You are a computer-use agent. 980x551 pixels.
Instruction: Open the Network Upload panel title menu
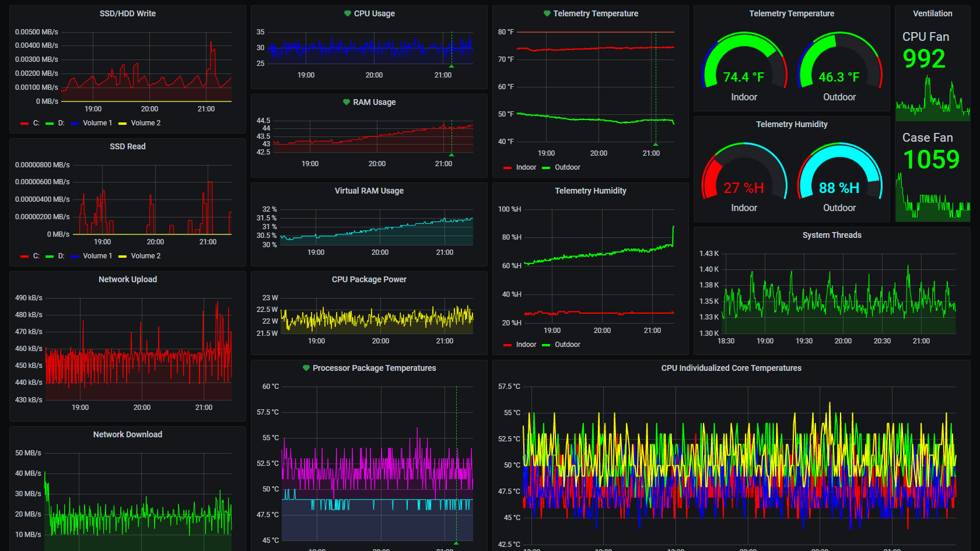[x=128, y=279]
